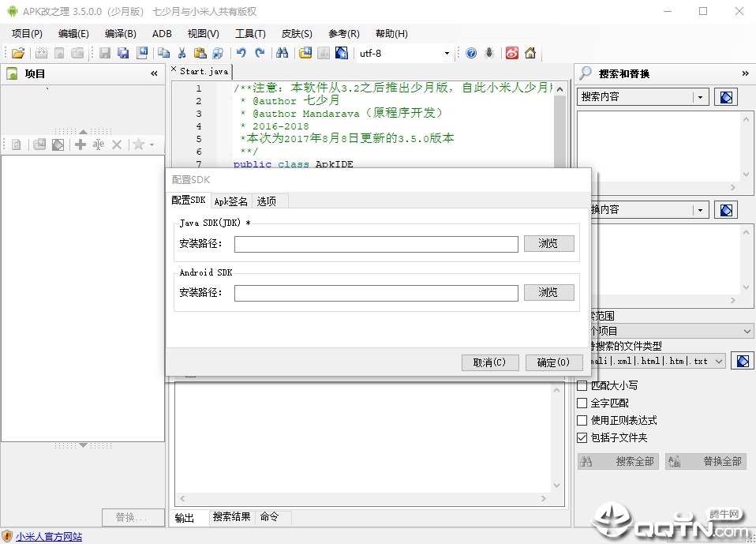Click 浏览 for the Android SDK path
The height and width of the screenshot is (544, 756).
coord(548,292)
